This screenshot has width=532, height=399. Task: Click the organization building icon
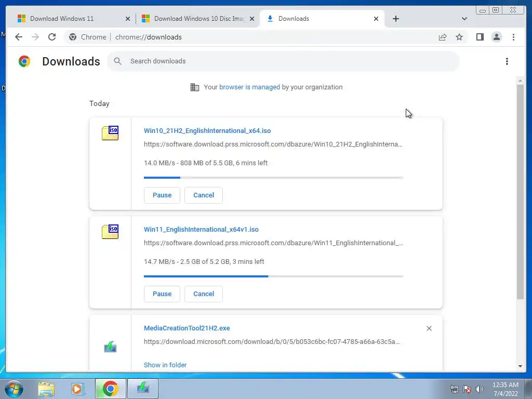pyautogui.click(x=195, y=87)
